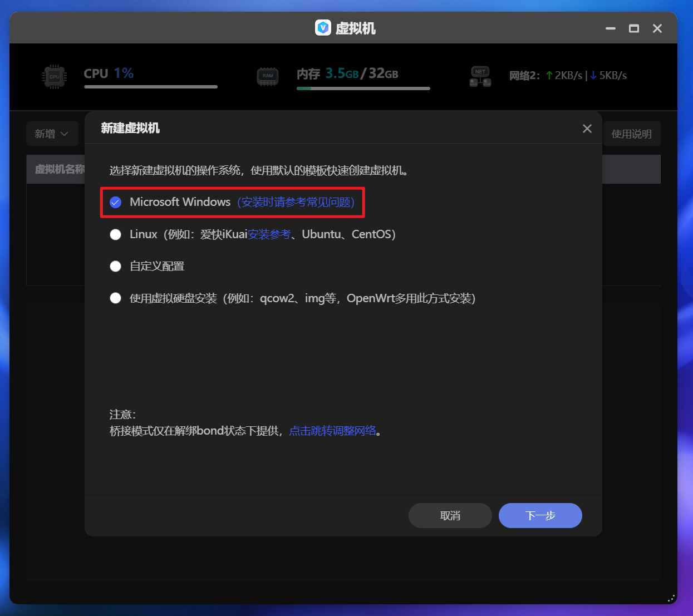Viewport: 693px width, 616px height.
Task: Close the 新建虚拟机 dialog
Action: 587,129
